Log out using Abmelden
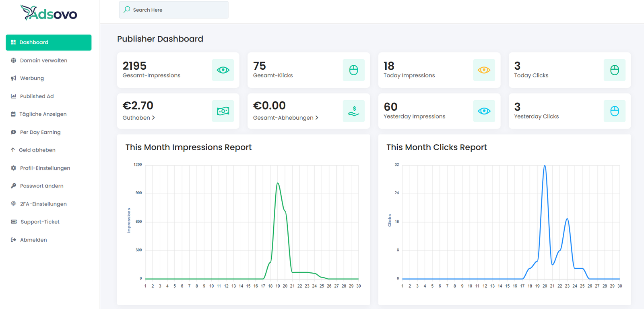Viewport: 644px width, 309px height. click(x=33, y=240)
